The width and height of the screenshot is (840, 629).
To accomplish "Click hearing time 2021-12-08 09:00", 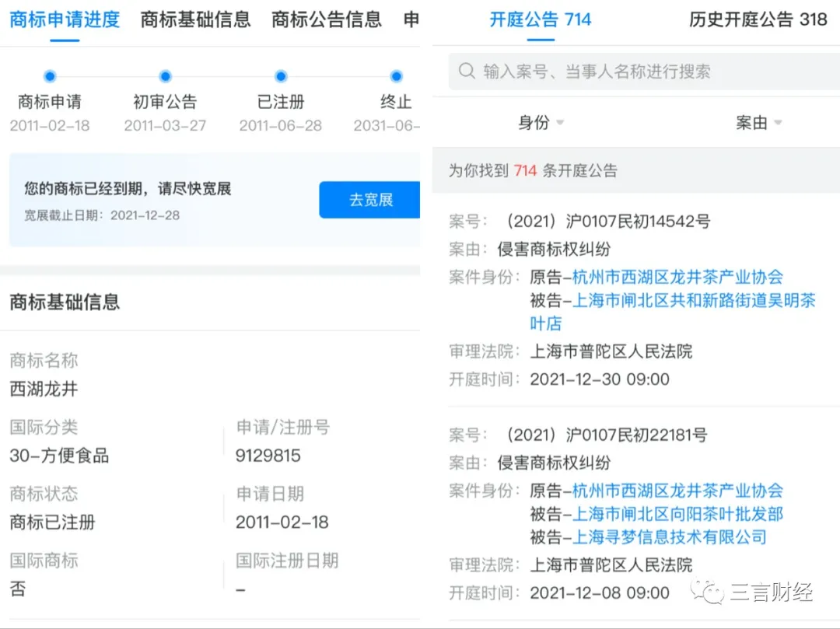I will 600,593.
